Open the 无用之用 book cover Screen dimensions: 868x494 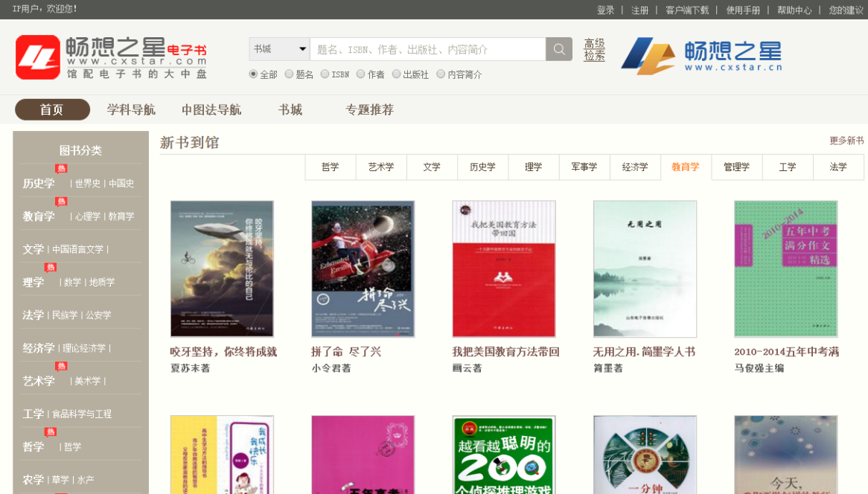click(645, 269)
